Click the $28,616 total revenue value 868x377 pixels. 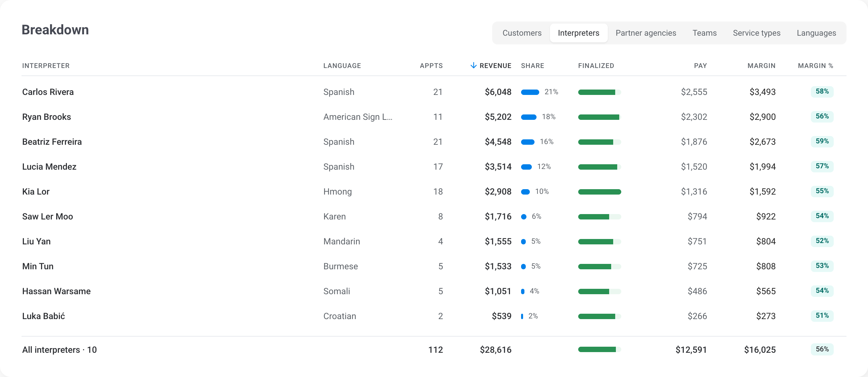pos(495,350)
